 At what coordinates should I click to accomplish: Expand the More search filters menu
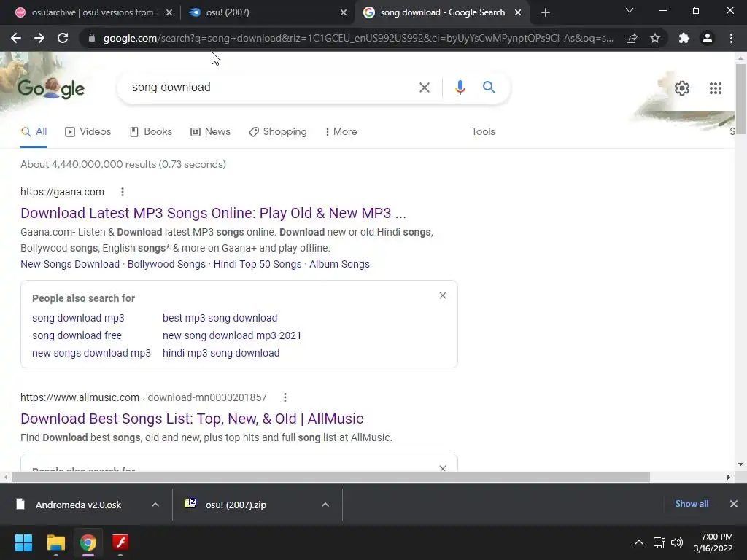(x=341, y=132)
